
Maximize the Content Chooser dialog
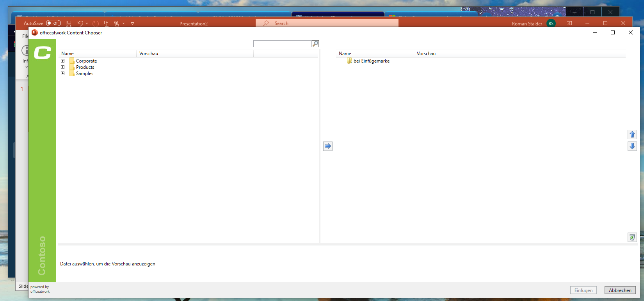[613, 32]
